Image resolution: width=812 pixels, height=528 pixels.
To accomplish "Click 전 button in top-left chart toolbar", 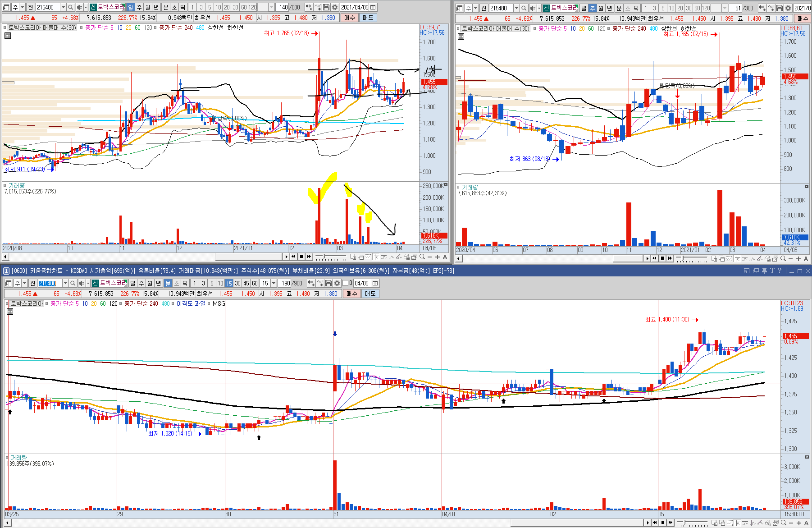I will click(30, 7).
